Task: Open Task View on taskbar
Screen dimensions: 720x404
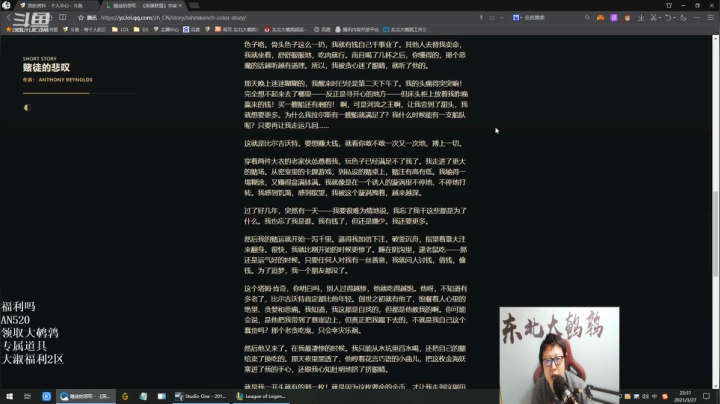Action: [x=28, y=396]
